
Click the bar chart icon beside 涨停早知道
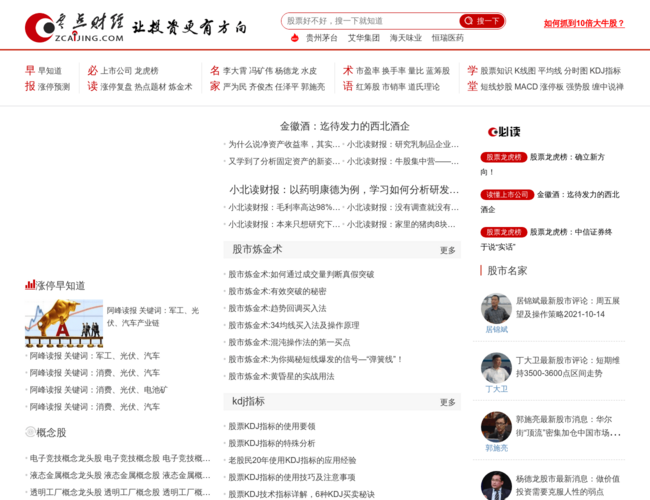tap(30, 285)
